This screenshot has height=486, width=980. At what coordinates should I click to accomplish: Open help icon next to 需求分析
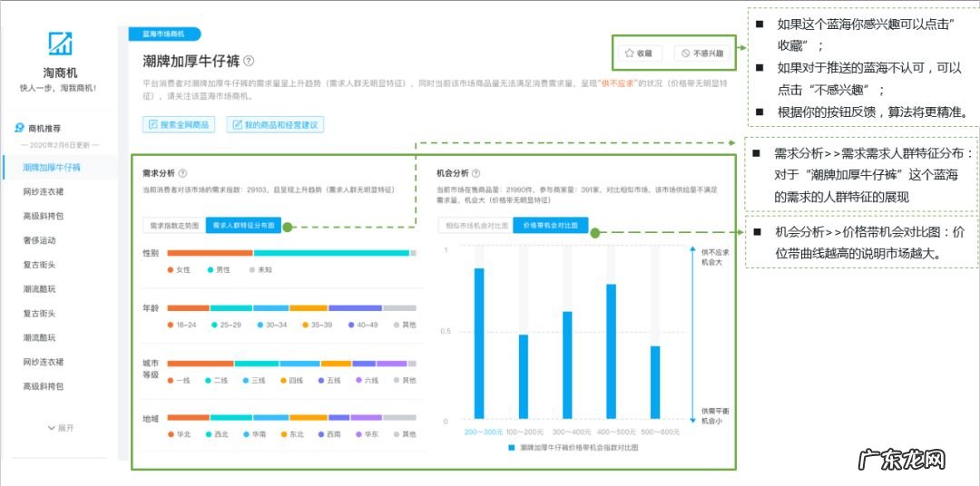[182, 173]
